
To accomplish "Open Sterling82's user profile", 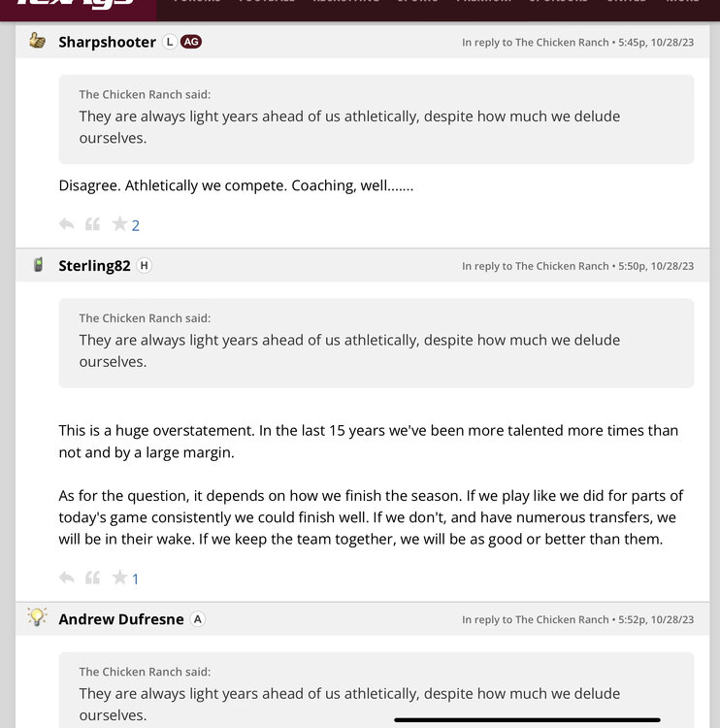I will (94, 265).
